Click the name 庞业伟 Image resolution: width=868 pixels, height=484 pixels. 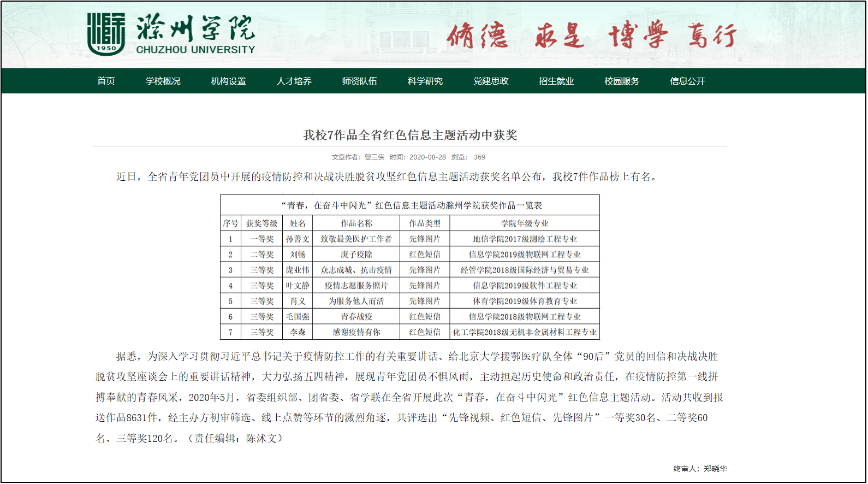(x=298, y=270)
